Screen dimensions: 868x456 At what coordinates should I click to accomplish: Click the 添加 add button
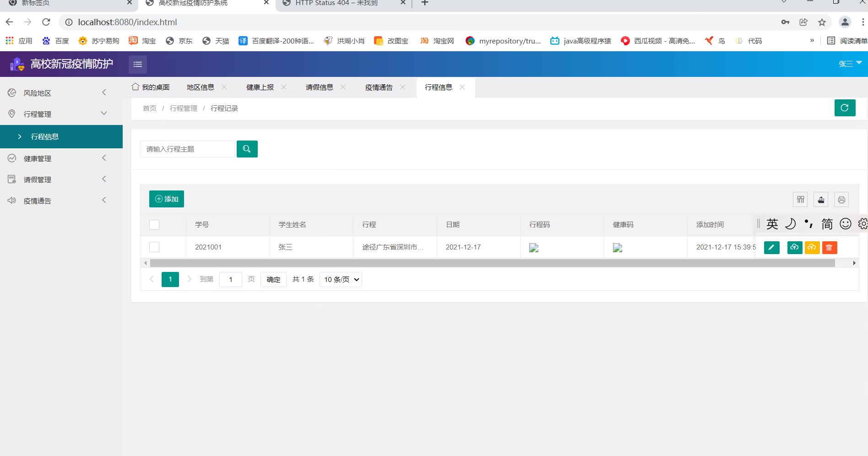pos(167,199)
